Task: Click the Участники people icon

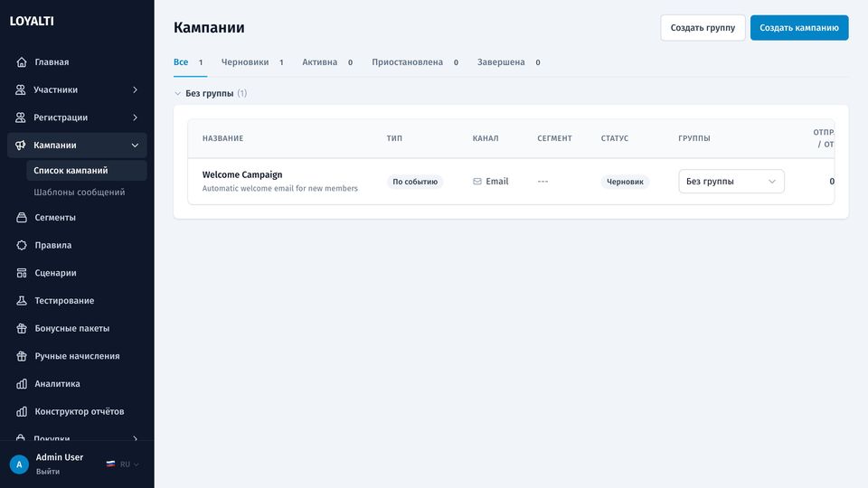Action: 21,89
